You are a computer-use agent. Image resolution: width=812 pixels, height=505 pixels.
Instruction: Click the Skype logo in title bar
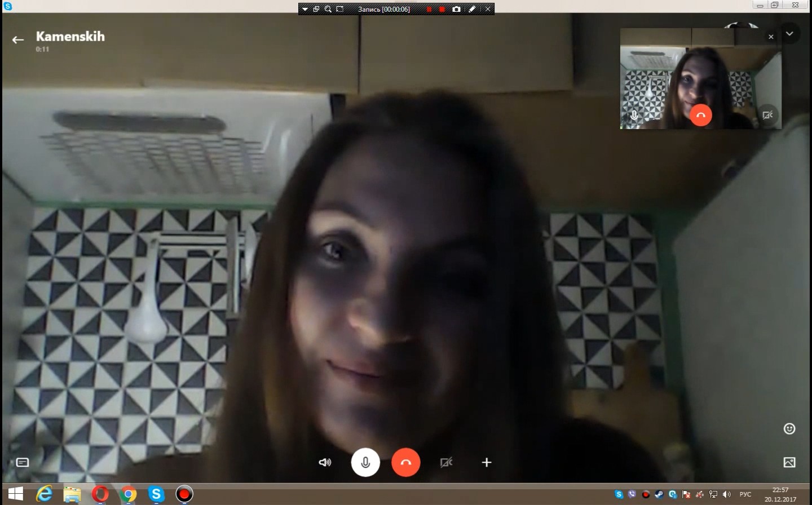8,6
